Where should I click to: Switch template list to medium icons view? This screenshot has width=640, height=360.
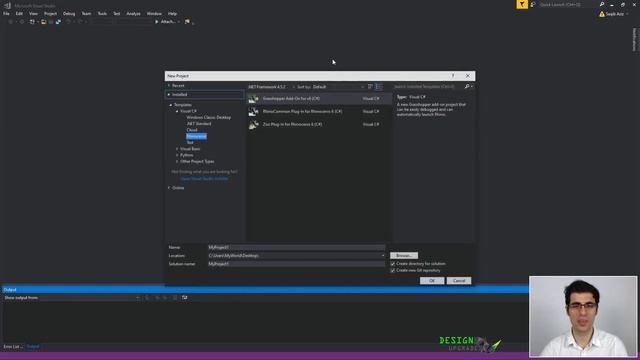point(379,87)
